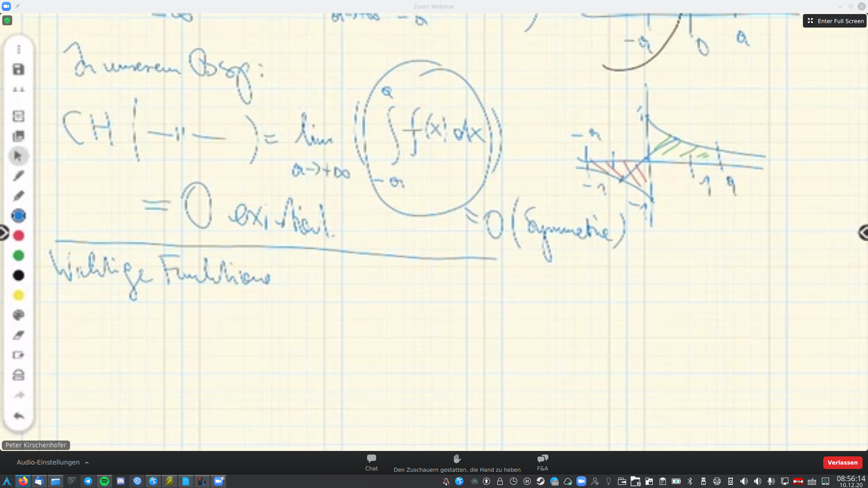Open the color palette picker
The width and height of the screenshot is (868, 488).
pyautogui.click(x=19, y=315)
